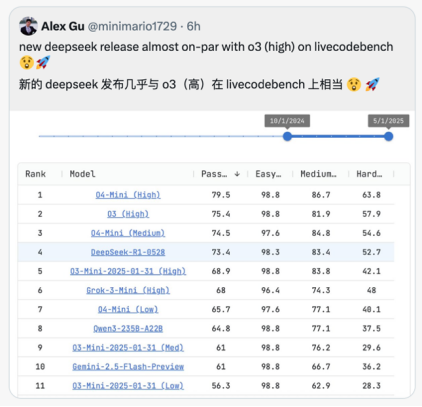Open the @minimario1729 handle link
Viewport: 422px width, 407px height.
132,26
